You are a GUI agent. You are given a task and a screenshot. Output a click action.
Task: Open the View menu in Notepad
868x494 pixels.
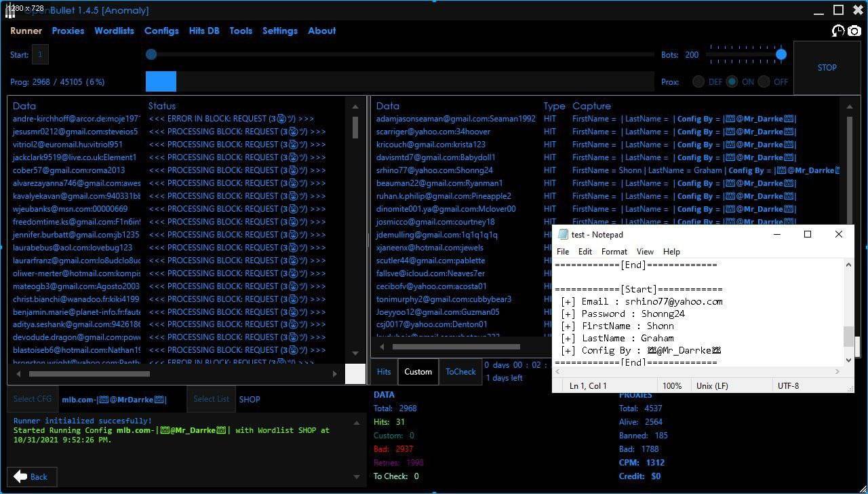(x=645, y=251)
